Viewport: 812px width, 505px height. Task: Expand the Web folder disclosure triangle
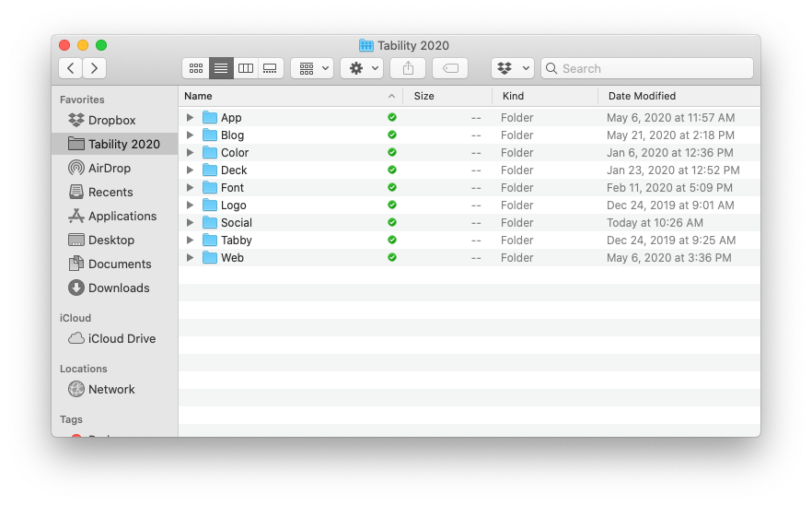[x=190, y=258]
